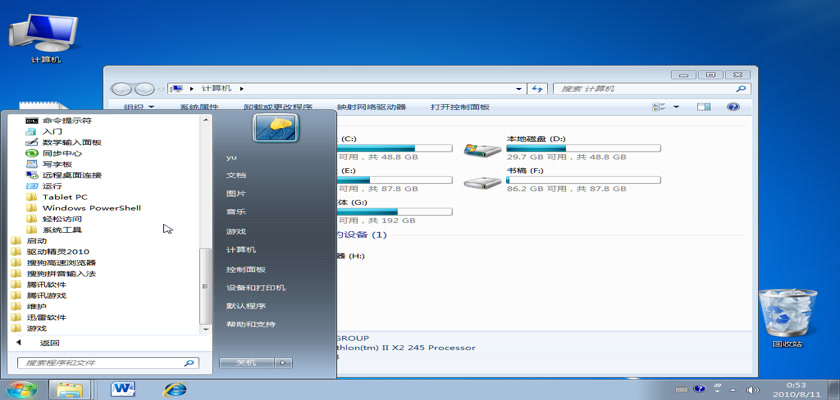Open the view options dropdown arrow in Explorer

pyautogui.click(x=677, y=107)
